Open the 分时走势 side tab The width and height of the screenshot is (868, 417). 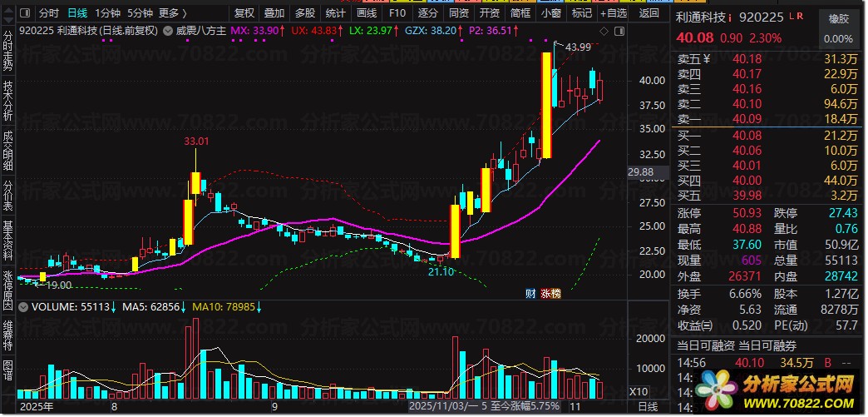point(7,51)
